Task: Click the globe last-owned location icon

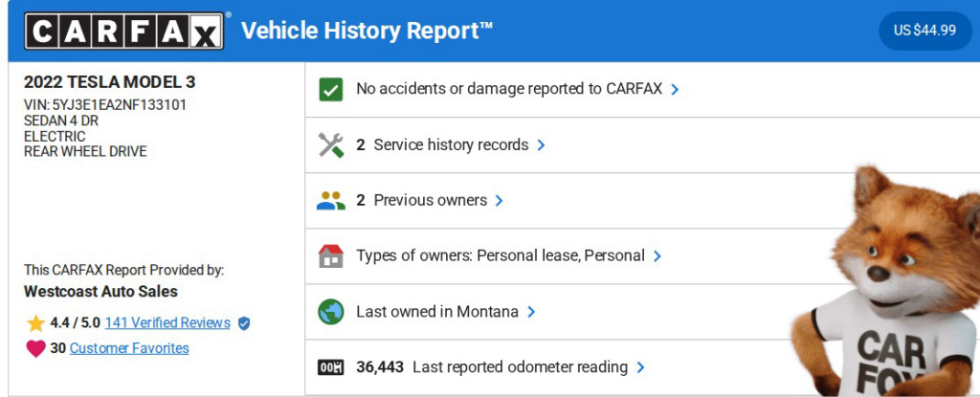Action: (330, 312)
